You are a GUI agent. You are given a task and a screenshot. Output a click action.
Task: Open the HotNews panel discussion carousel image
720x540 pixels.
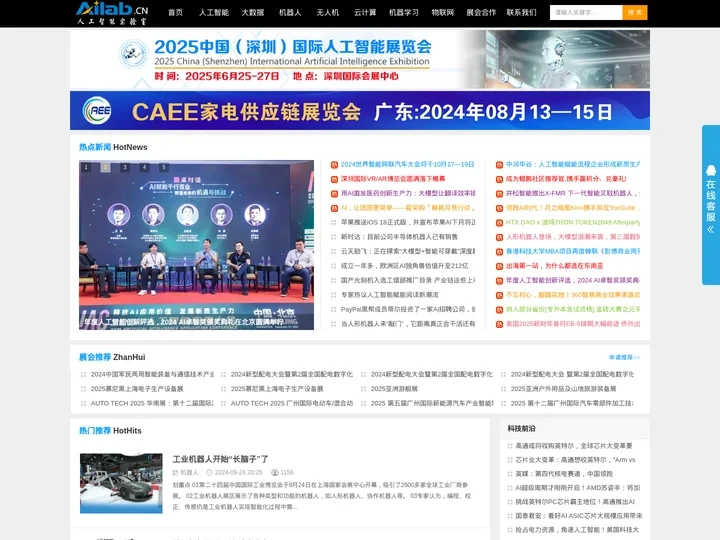(x=197, y=245)
